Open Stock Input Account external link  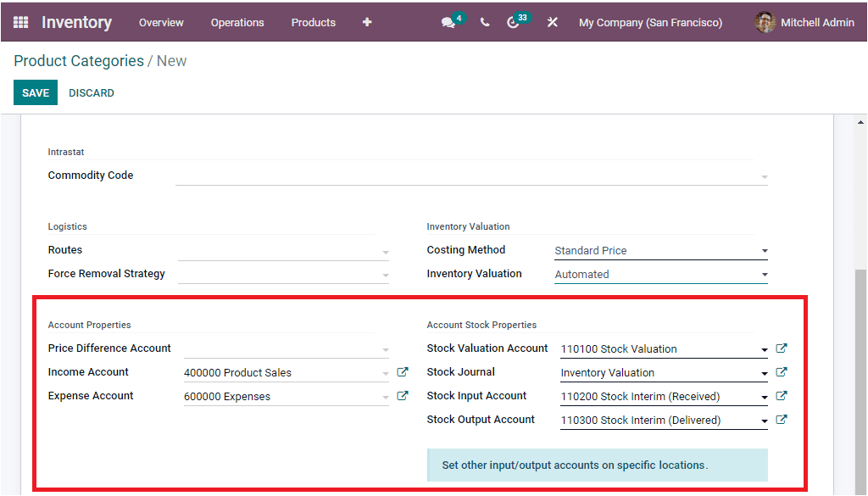click(781, 395)
